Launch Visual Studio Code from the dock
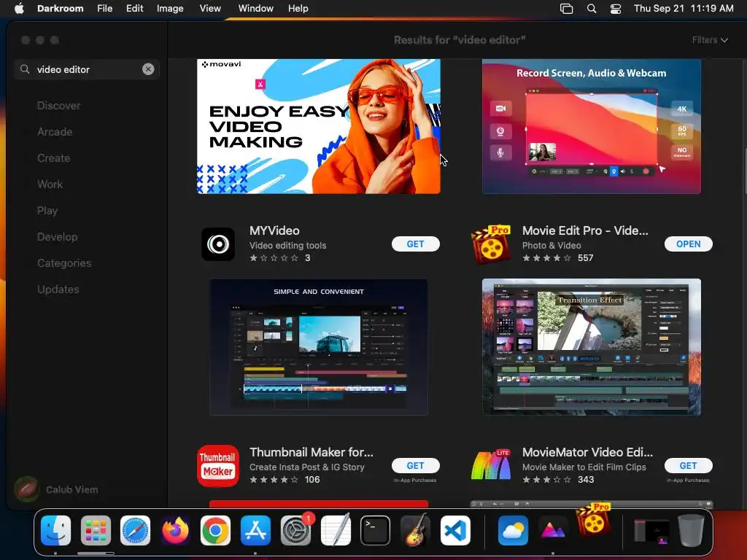The image size is (747, 560). pos(455,531)
